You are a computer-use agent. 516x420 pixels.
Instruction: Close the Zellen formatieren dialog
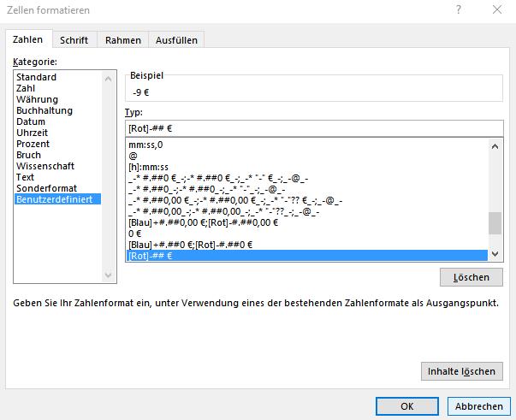(497, 9)
